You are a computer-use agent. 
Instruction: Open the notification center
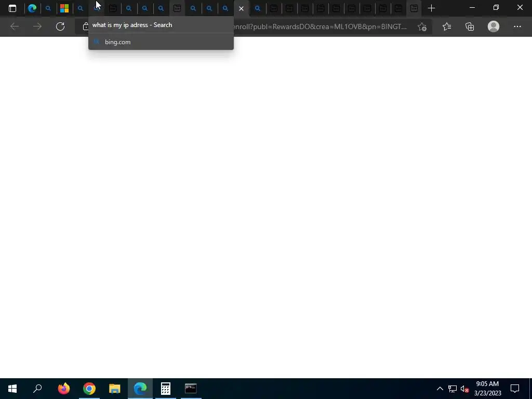[515, 389]
